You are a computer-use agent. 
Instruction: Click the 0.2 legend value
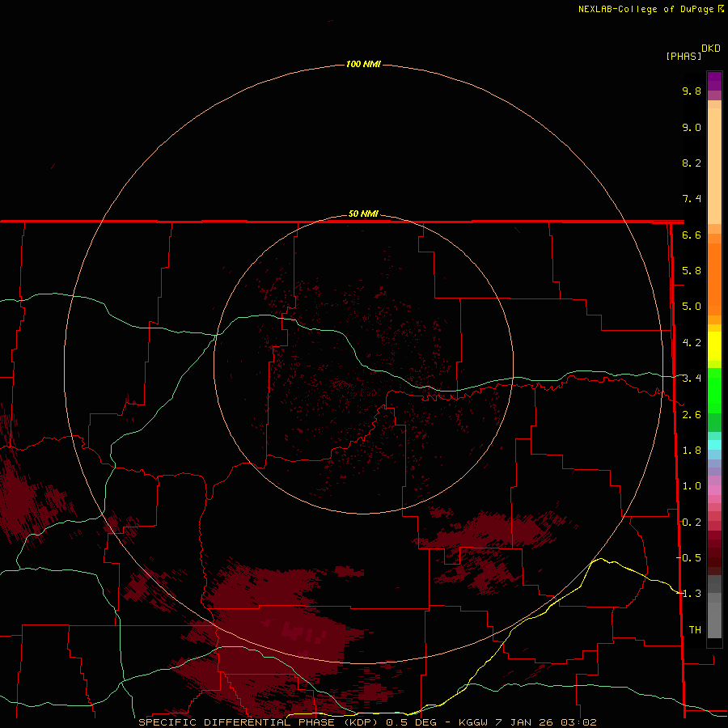coord(692,523)
